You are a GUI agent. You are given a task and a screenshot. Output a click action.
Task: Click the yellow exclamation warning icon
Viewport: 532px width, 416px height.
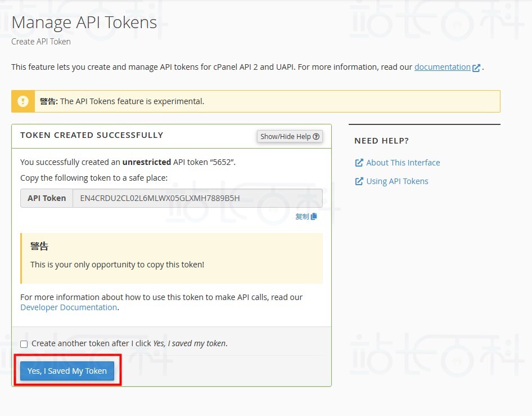(x=22, y=101)
